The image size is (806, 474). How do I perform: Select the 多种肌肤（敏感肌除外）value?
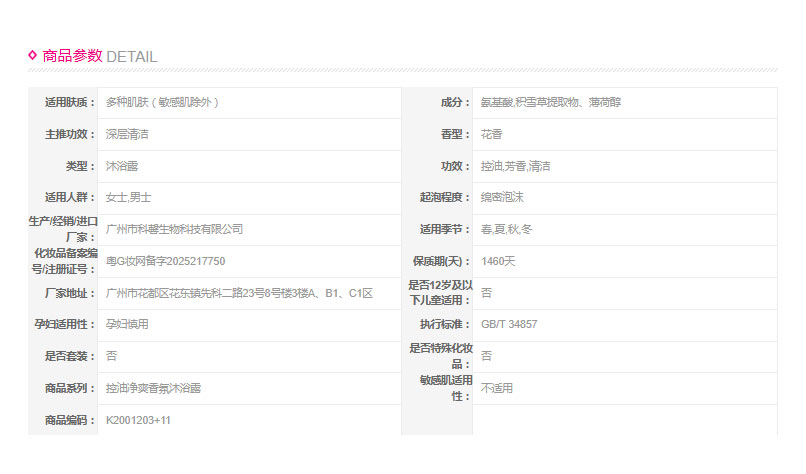[162, 103]
